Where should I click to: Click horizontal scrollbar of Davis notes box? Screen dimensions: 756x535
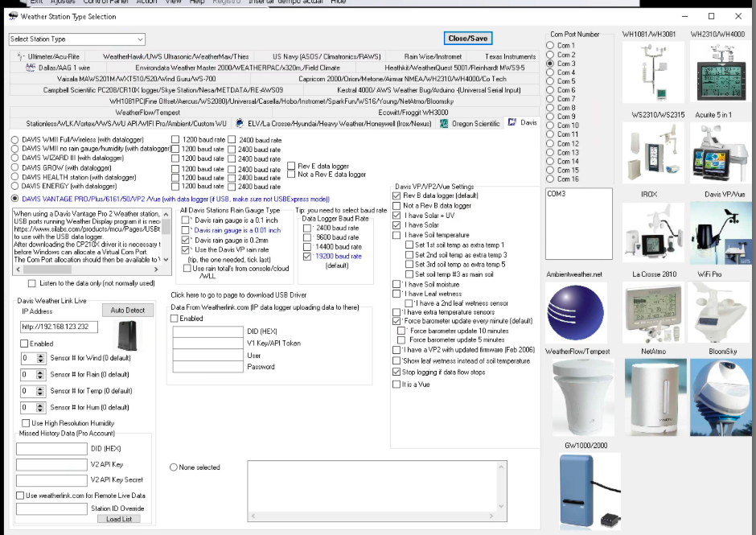(x=88, y=270)
